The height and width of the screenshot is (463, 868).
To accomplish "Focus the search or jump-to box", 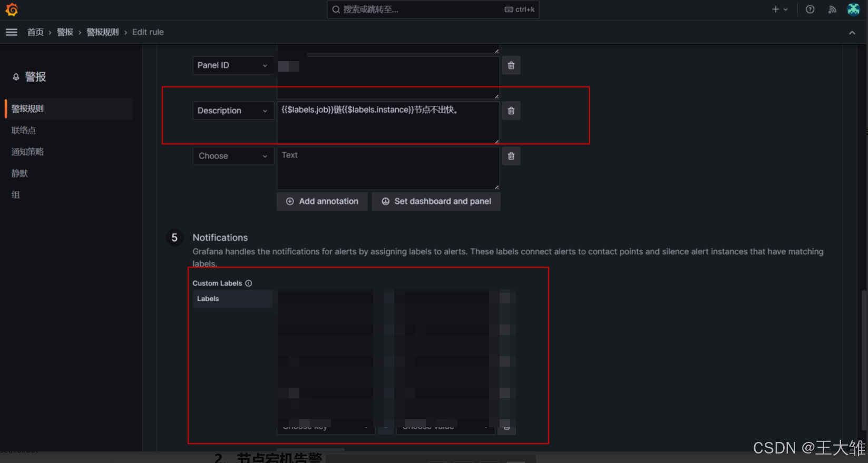I will coord(433,9).
